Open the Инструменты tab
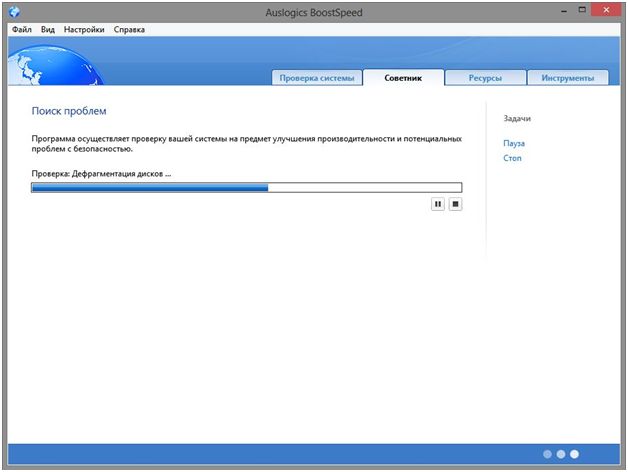Viewport: 628px width, 472px height. coord(567,77)
